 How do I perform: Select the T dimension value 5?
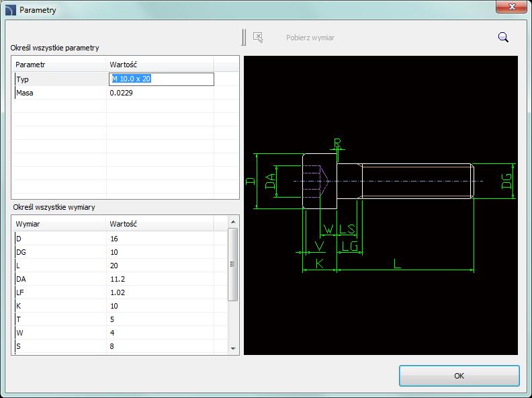coord(112,319)
